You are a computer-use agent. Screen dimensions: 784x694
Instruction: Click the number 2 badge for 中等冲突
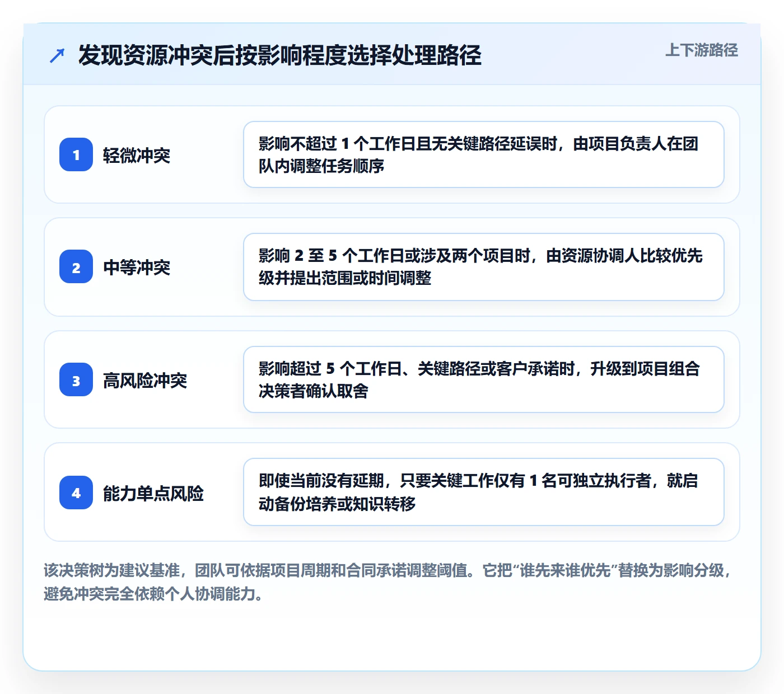tap(76, 267)
